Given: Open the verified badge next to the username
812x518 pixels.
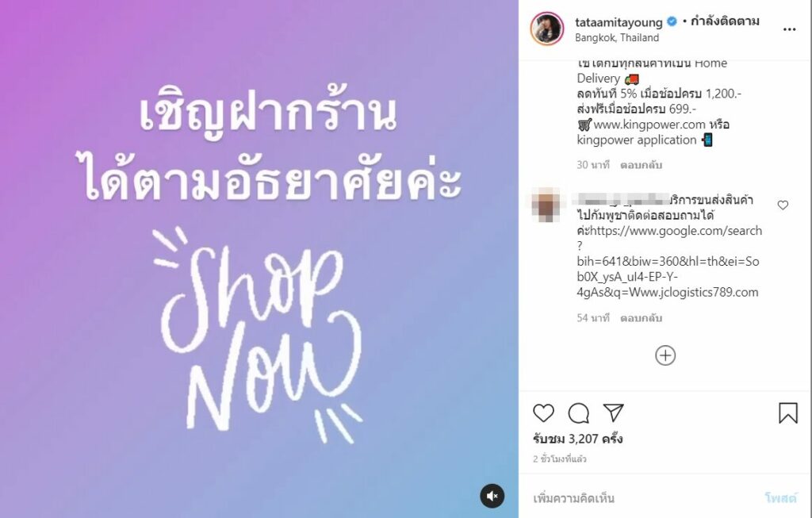Looking at the screenshot, I should tap(672, 21).
